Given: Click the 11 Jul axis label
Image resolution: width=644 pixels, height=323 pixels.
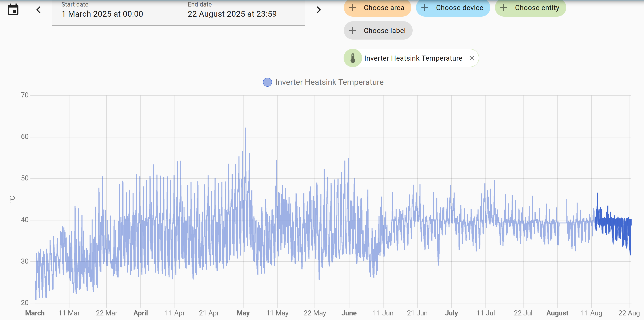Looking at the screenshot, I should pos(485,313).
